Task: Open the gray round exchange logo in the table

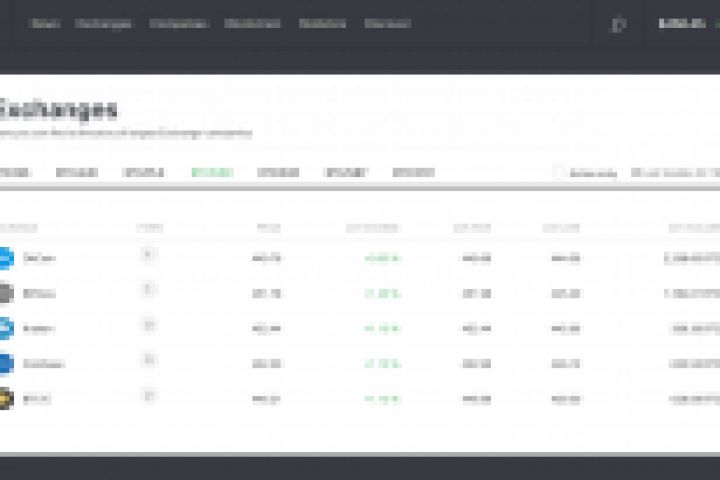Action: tap(6, 293)
